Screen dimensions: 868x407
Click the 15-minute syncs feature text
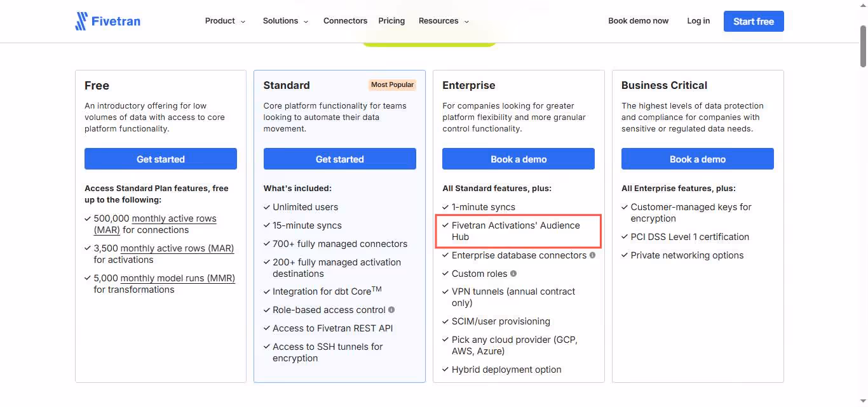tap(307, 225)
